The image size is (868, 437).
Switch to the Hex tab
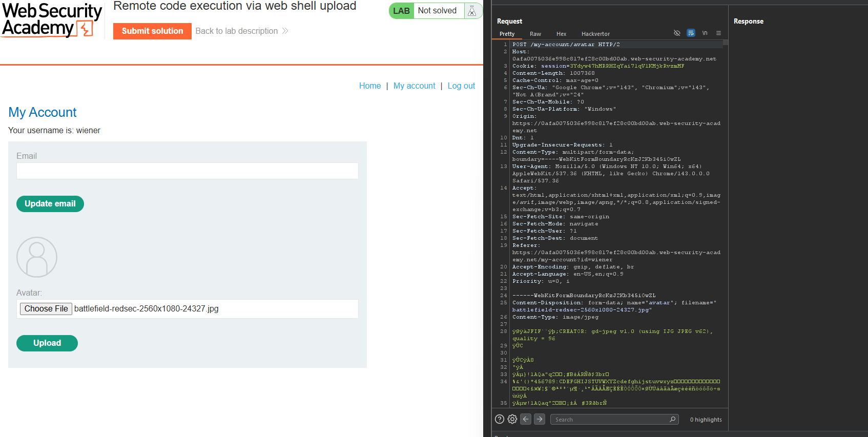[562, 34]
